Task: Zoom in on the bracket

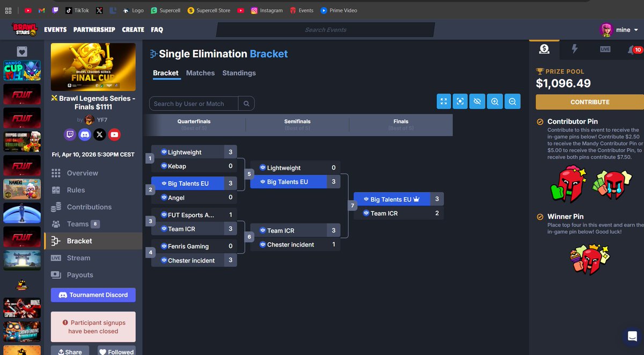Action: (495, 102)
